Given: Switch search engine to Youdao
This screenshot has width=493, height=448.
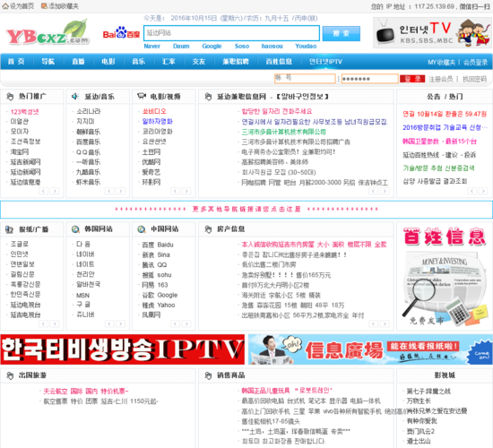Looking at the screenshot, I should (306, 47).
